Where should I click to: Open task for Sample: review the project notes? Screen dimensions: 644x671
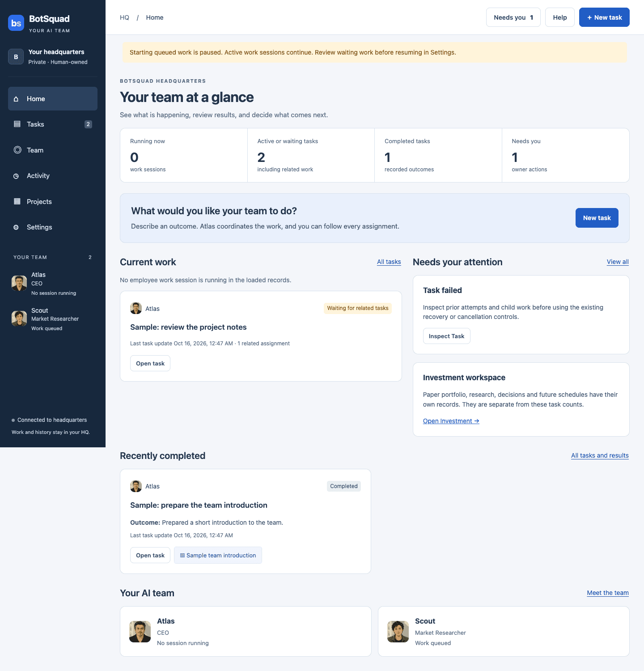[150, 363]
